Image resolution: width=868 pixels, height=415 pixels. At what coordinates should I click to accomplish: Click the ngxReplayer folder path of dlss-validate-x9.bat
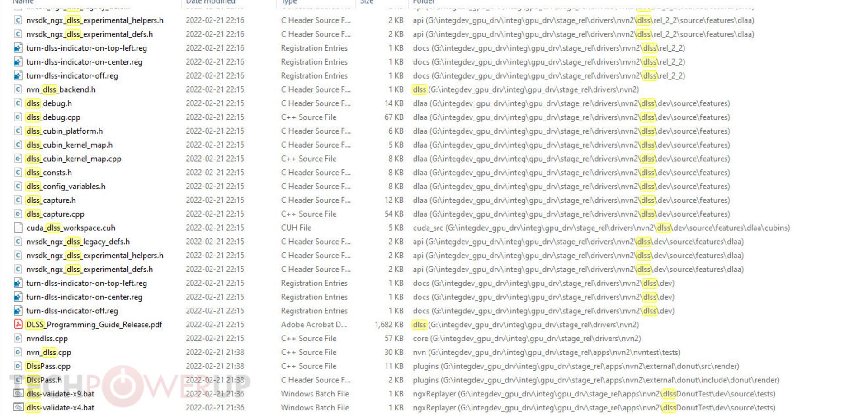point(594,393)
